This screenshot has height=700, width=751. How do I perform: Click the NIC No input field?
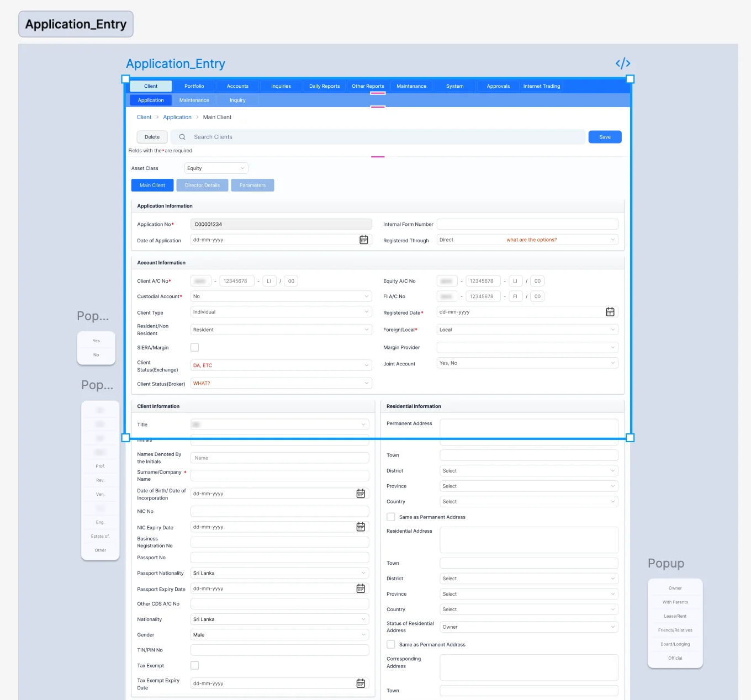(279, 512)
